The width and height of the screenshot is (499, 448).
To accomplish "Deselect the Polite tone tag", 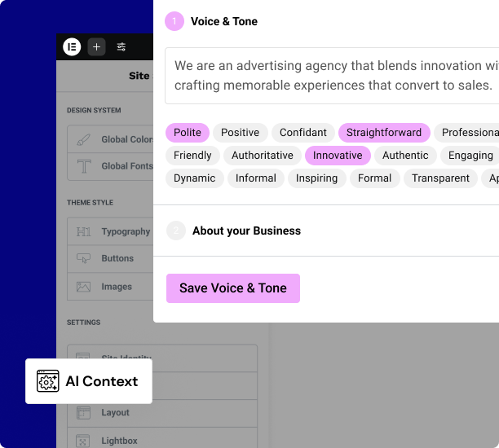I will point(188,133).
